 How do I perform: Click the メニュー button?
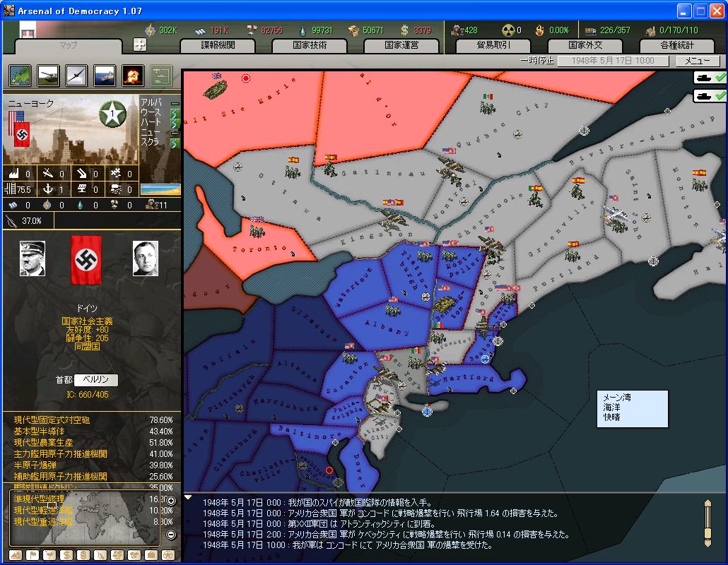pos(698,61)
